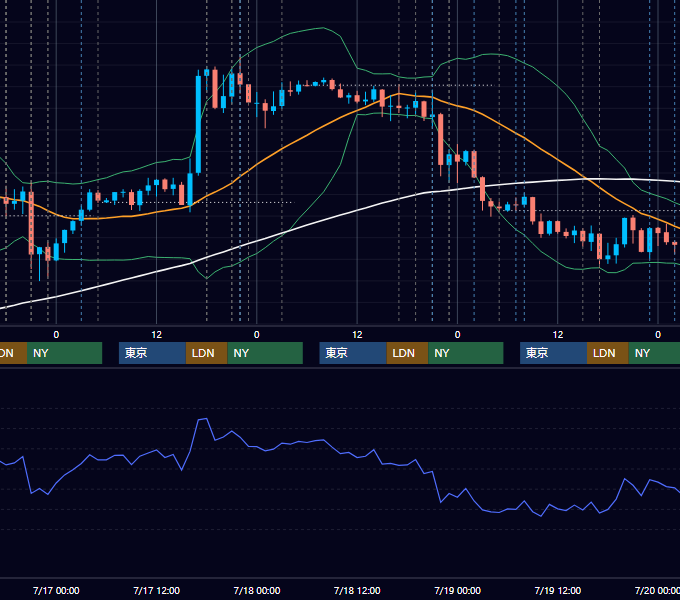Image resolution: width=680 pixels, height=600 pixels.
Task: Select the NY session block near 7/19 00:00
Action: pyautogui.click(x=466, y=353)
